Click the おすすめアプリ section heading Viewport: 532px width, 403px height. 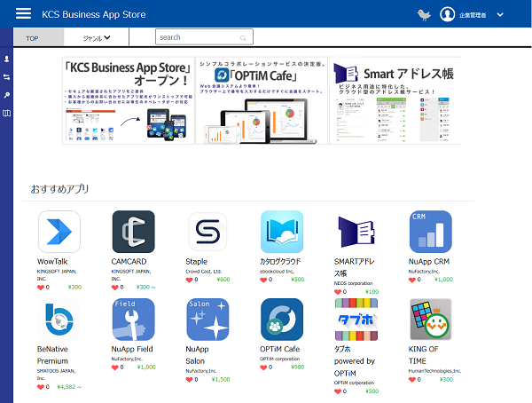(59, 189)
